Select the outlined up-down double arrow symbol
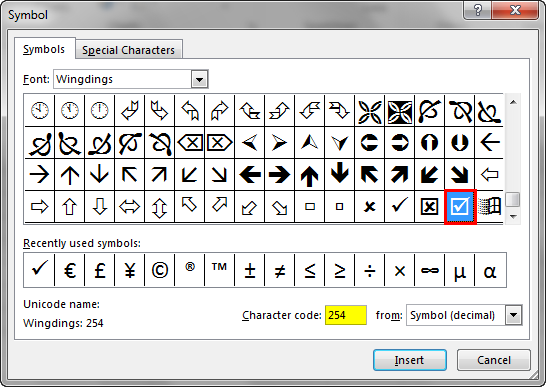The width and height of the screenshot is (546, 387). (159, 207)
